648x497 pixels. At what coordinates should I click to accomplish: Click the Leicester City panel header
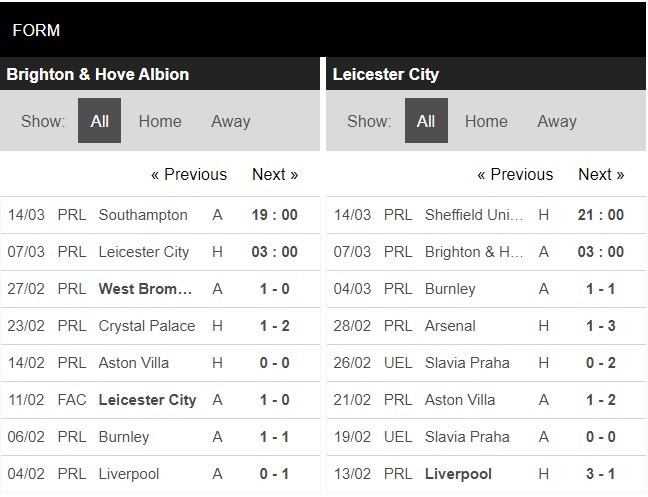386,74
